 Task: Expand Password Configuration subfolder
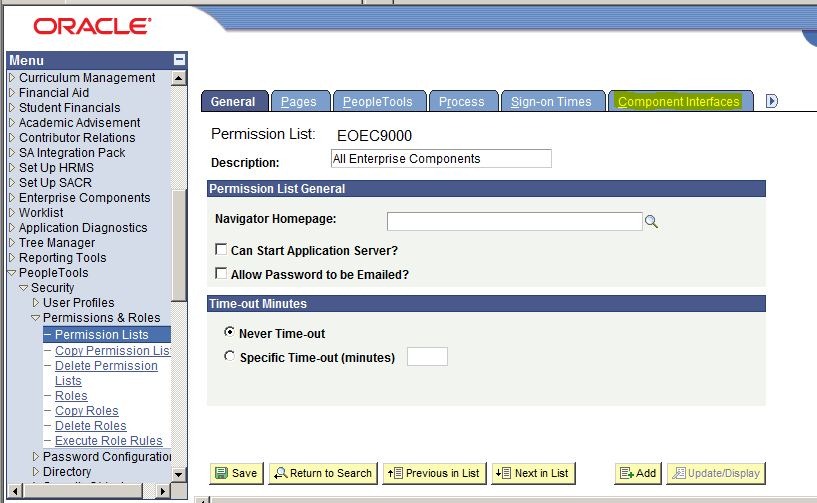pos(35,457)
